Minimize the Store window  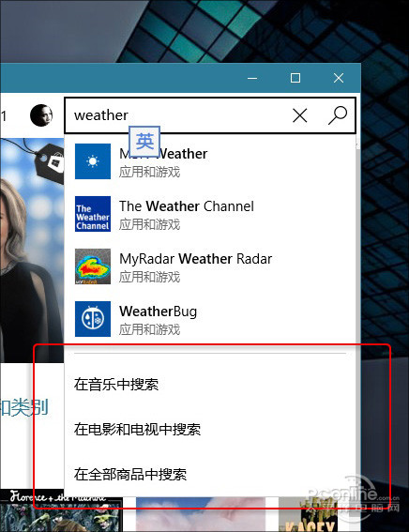point(252,79)
